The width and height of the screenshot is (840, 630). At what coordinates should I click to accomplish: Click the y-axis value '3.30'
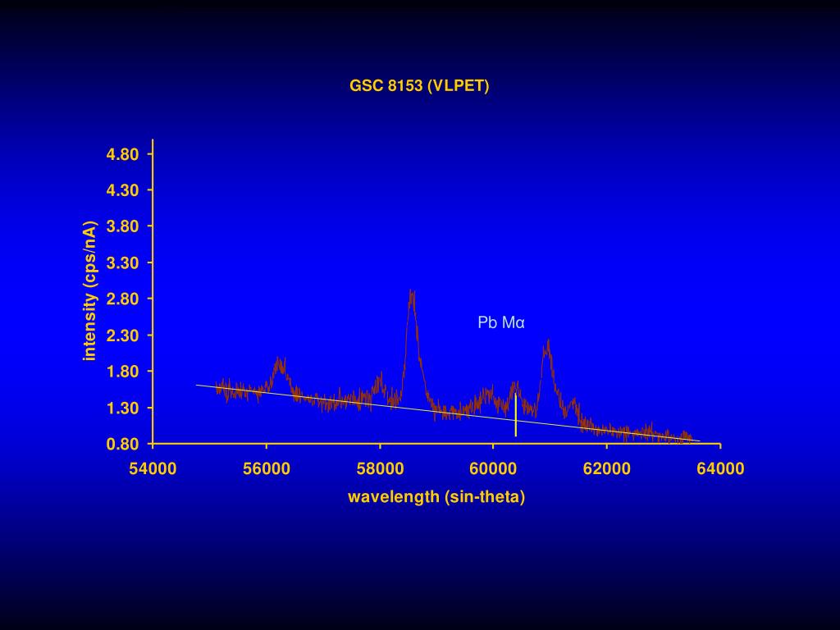click(x=123, y=263)
